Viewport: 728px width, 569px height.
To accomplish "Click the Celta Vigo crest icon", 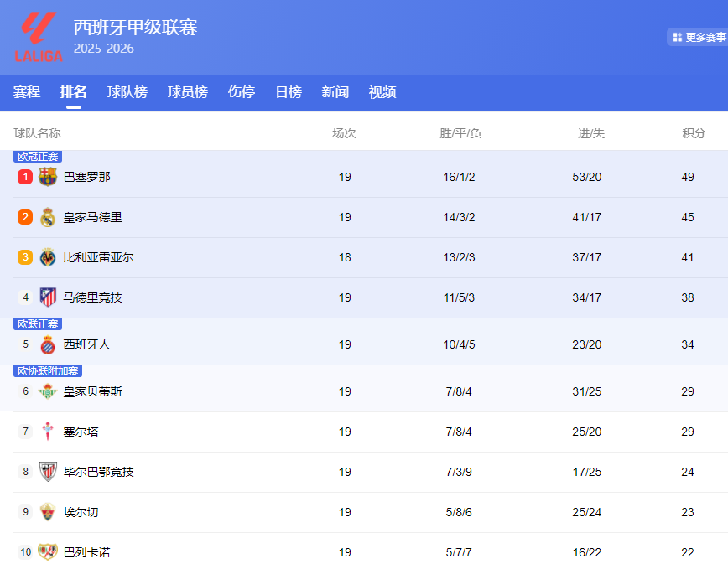I will pyautogui.click(x=47, y=432).
